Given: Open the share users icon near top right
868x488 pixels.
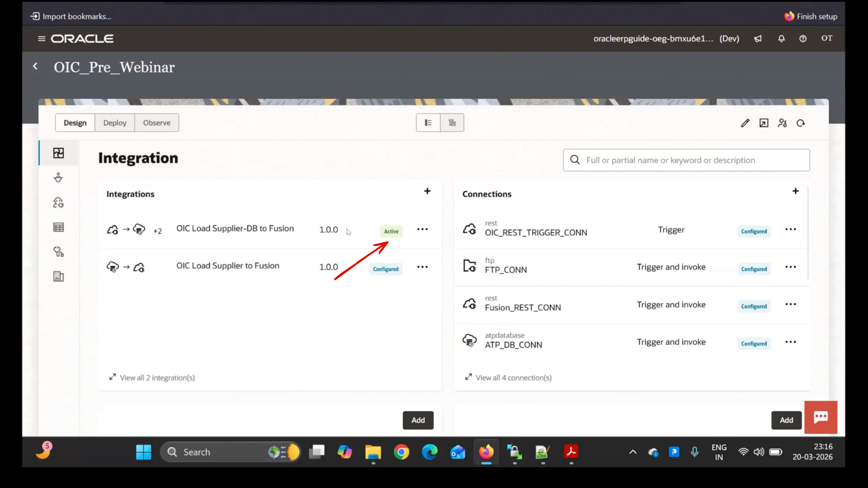Looking at the screenshot, I should (x=782, y=123).
